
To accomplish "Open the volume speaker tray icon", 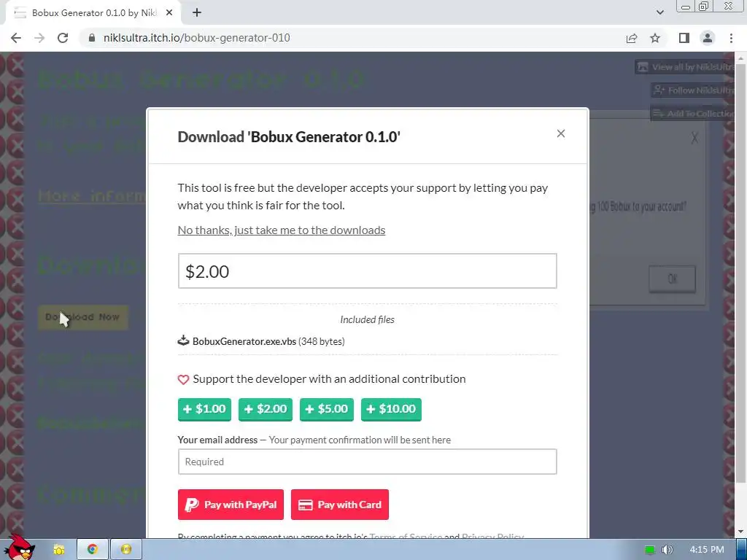I will tap(667, 550).
